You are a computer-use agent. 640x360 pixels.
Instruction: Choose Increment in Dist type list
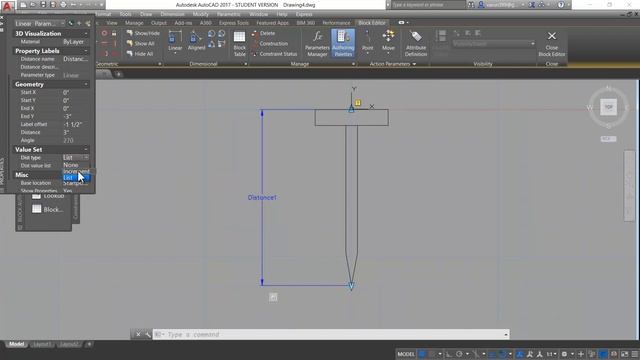(76, 171)
